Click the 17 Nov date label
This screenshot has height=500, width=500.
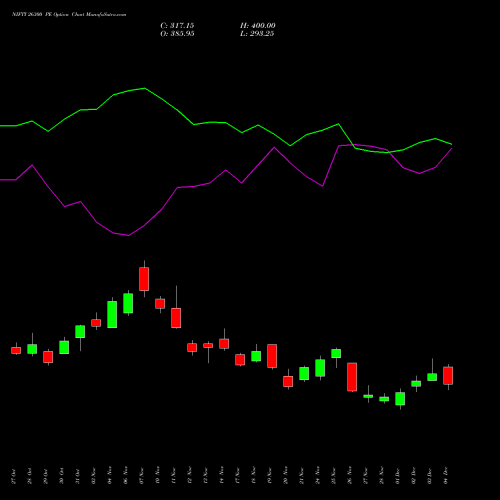pyautogui.click(x=238, y=476)
